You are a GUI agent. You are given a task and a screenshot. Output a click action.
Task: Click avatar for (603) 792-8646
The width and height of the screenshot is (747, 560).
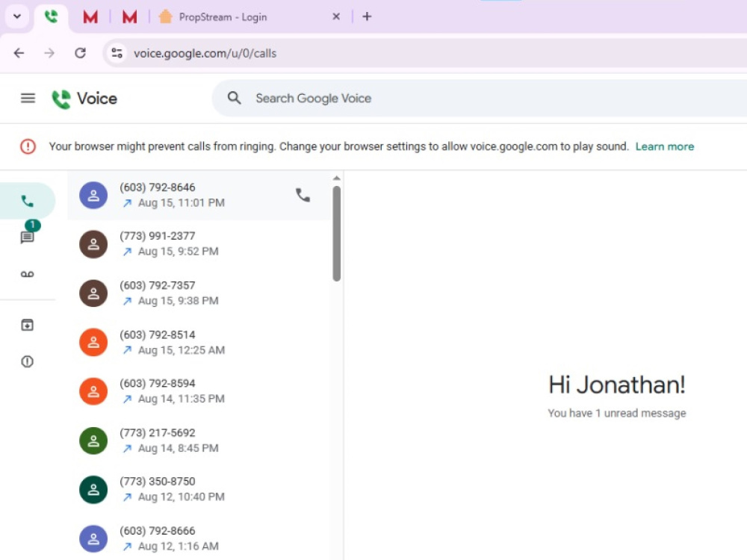[93, 195]
